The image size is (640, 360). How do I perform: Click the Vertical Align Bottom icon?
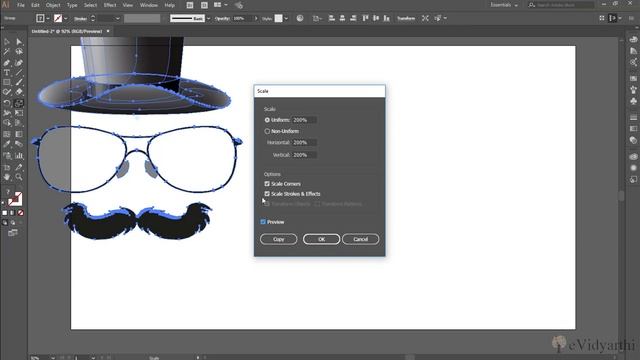coord(387,18)
